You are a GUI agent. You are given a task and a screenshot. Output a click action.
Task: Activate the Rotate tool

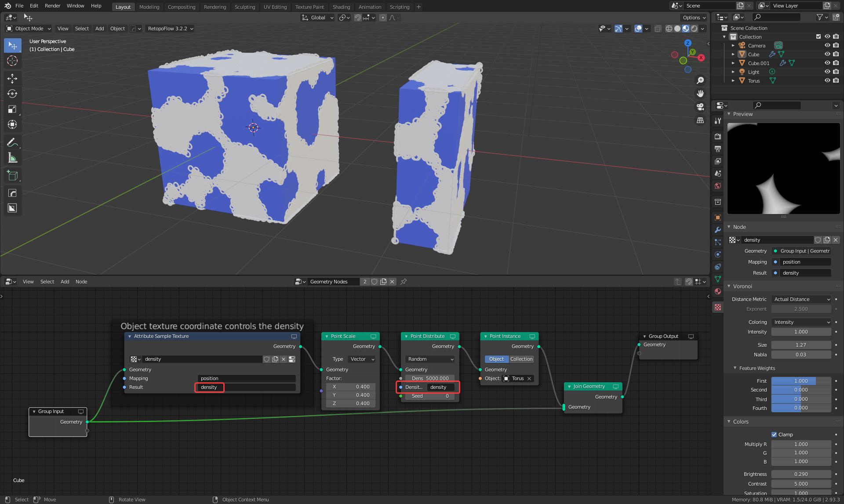coord(12,94)
